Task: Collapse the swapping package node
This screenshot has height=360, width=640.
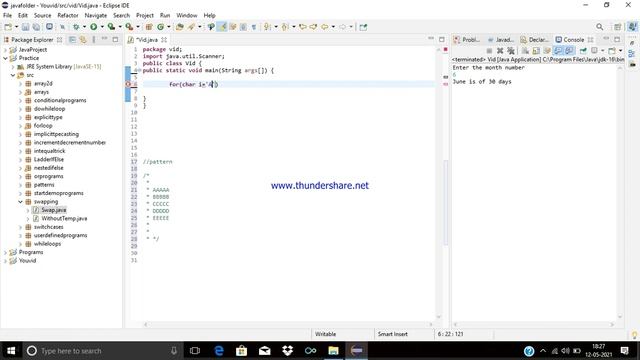Action: coord(20,202)
